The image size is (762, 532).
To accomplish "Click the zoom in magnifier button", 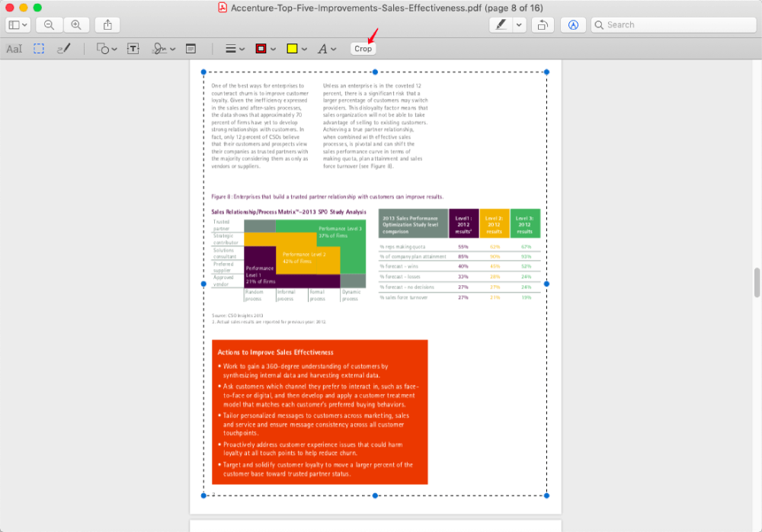I will [x=75, y=24].
